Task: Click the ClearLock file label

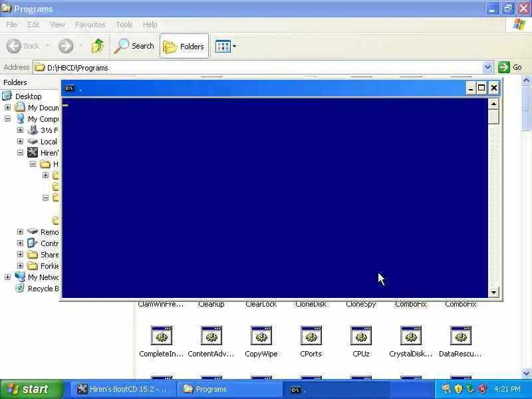Action: tap(261, 305)
